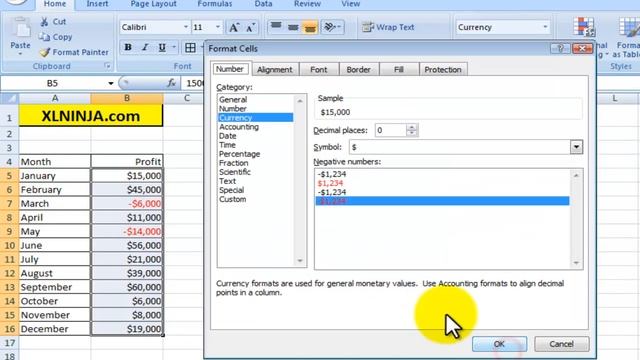This screenshot has height=360, width=640.
Task: Click the Top Align icon
Action: pos(276,27)
